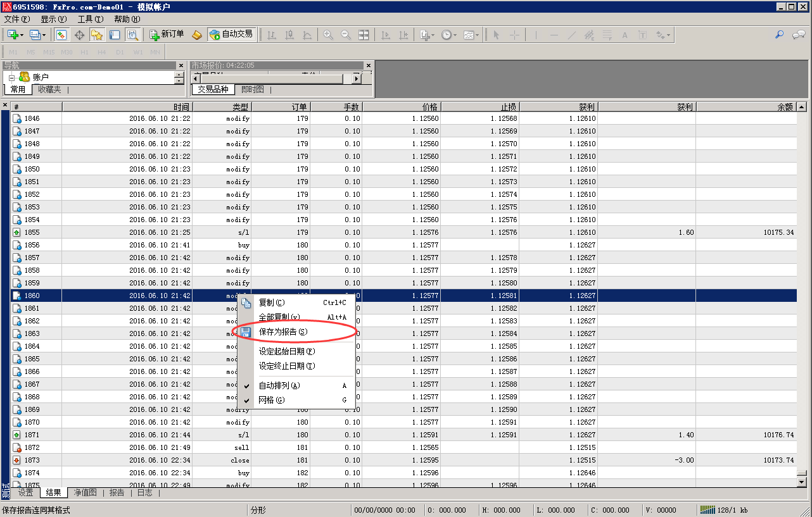Click the New Order (新订单) toolbar button

point(167,34)
